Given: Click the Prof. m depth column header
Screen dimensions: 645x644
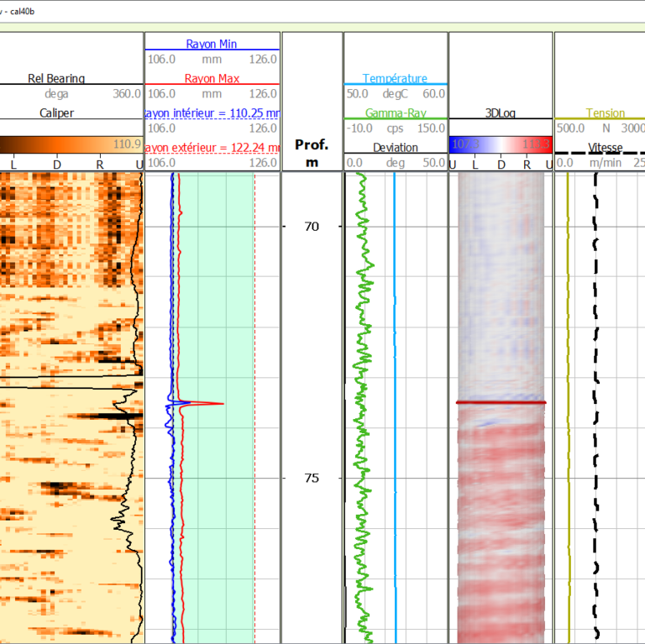Looking at the screenshot, I should click(x=312, y=153).
